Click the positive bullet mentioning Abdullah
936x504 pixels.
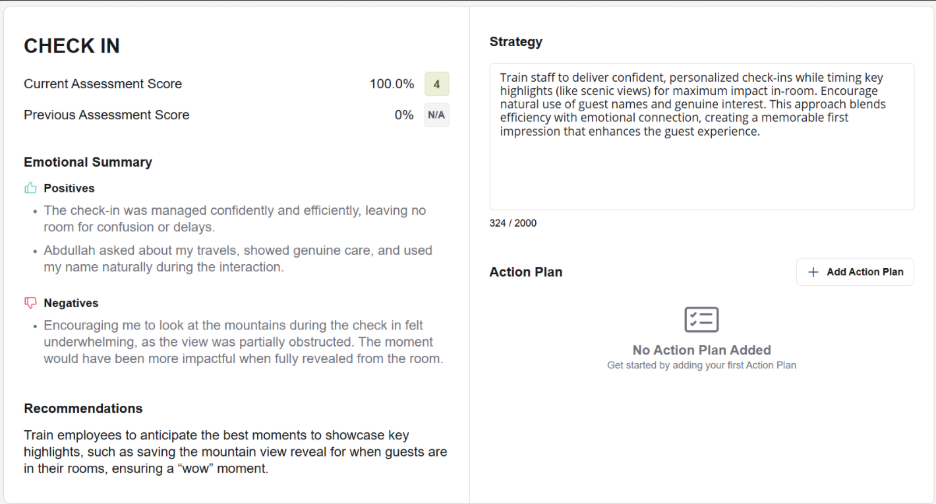pyautogui.click(x=238, y=259)
